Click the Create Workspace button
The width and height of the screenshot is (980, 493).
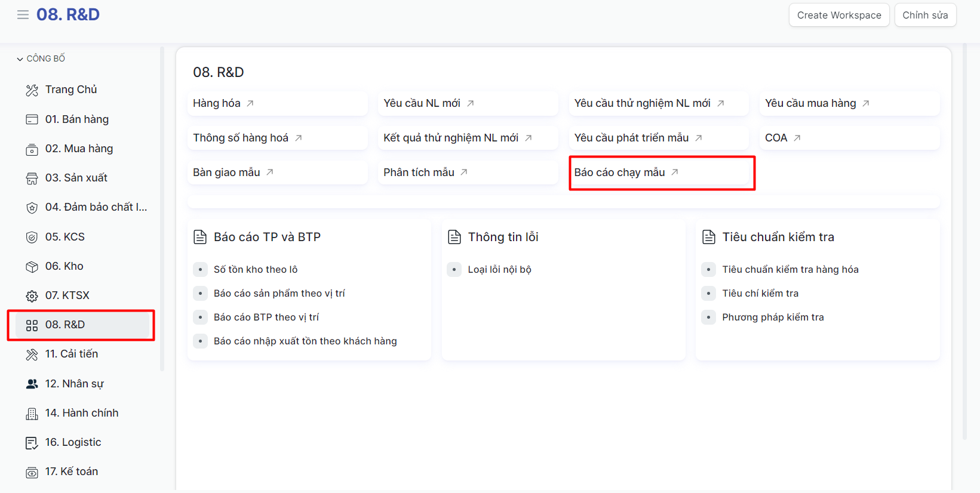tap(838, 15)
